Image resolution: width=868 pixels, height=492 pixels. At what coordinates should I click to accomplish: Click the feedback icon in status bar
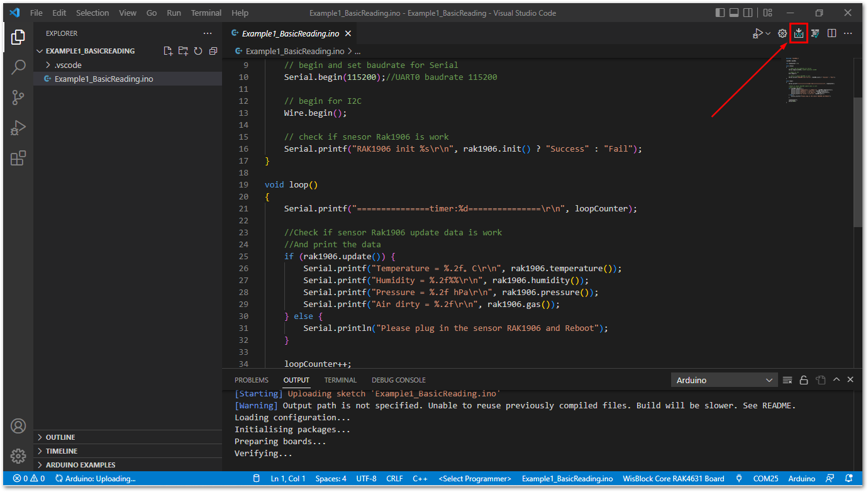click(830, 478)
